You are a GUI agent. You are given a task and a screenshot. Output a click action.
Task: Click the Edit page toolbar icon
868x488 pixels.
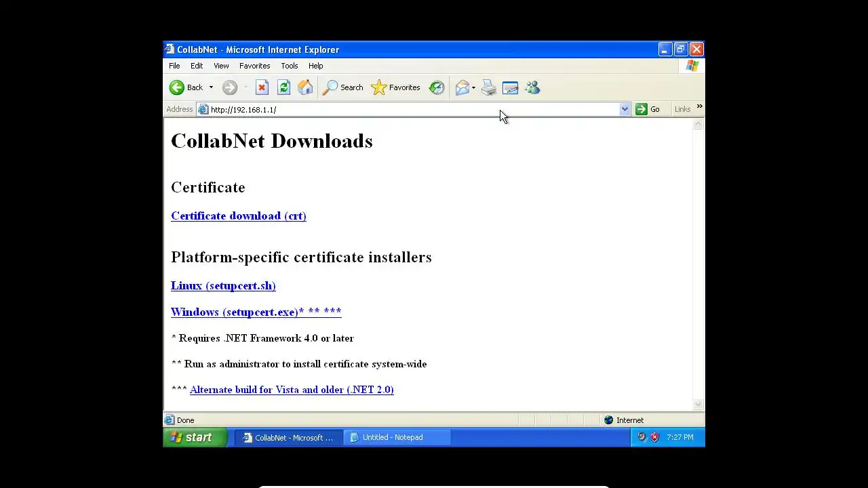pyautogui.click(x=511, y=87)
